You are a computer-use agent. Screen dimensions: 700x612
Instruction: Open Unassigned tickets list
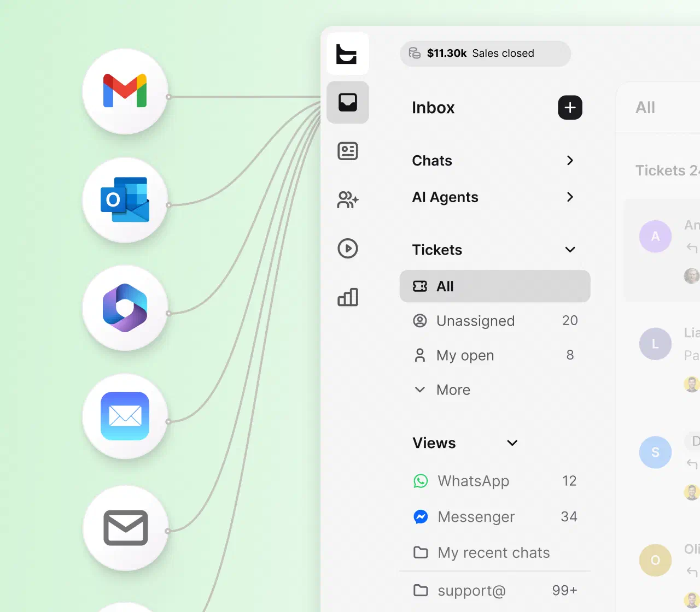495,321
